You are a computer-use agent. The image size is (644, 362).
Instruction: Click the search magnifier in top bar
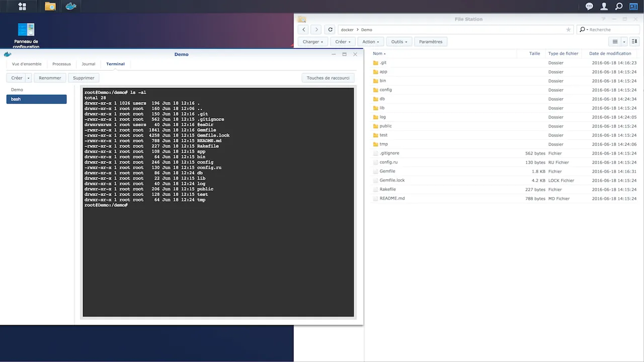619,7
